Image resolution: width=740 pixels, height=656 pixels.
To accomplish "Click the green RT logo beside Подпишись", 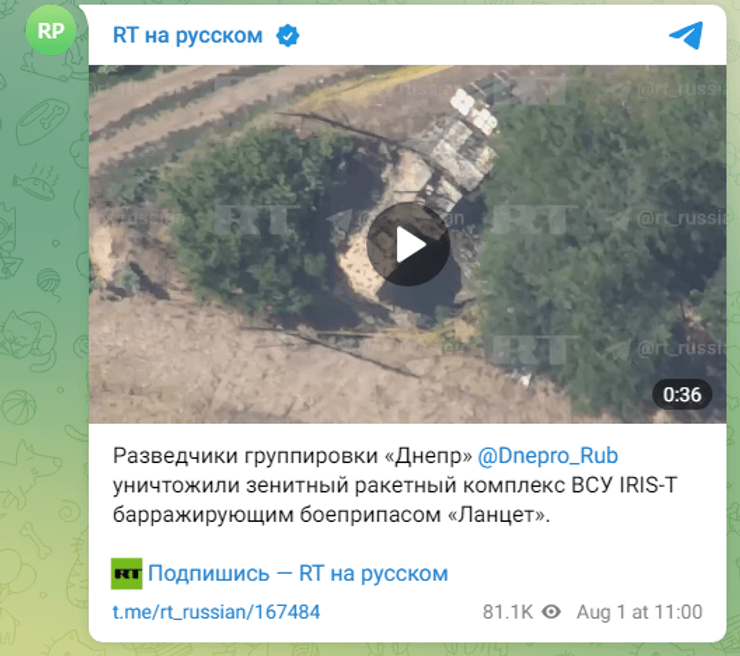I will [126, 573].
